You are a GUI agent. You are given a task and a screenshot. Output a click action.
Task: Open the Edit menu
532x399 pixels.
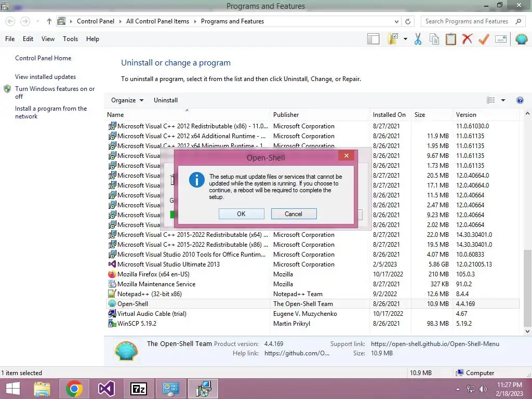coord(28,39)
